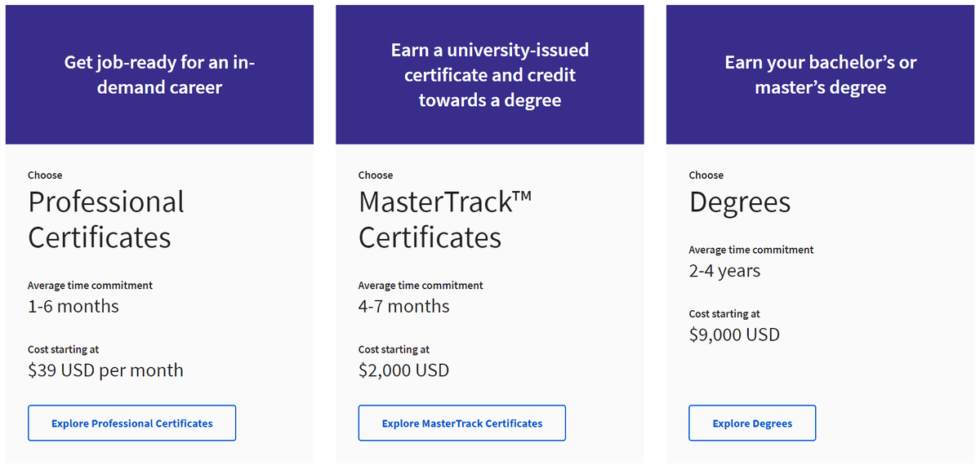The width and height of the screenshot is (980, 470).
Task: Click the Explore MasterTrack Certificates button
Action: [x=461, y=423]
